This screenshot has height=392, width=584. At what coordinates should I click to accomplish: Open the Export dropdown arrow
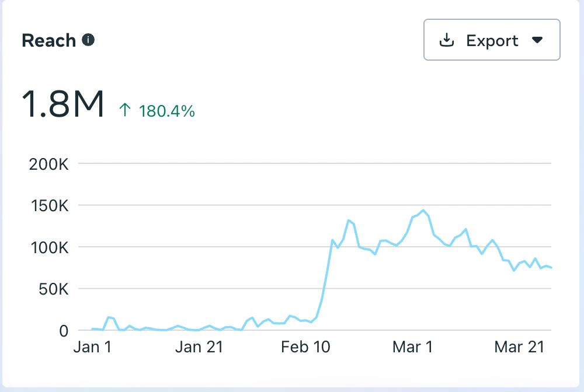coord(538,40)
